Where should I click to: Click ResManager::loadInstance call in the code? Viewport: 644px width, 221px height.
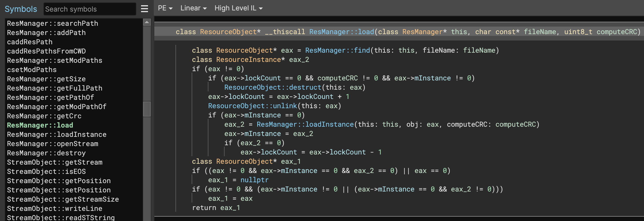pos(305,124)
